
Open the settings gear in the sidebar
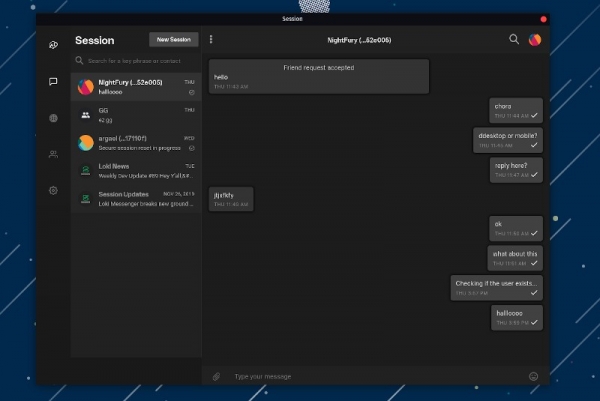tap(53, 190)
